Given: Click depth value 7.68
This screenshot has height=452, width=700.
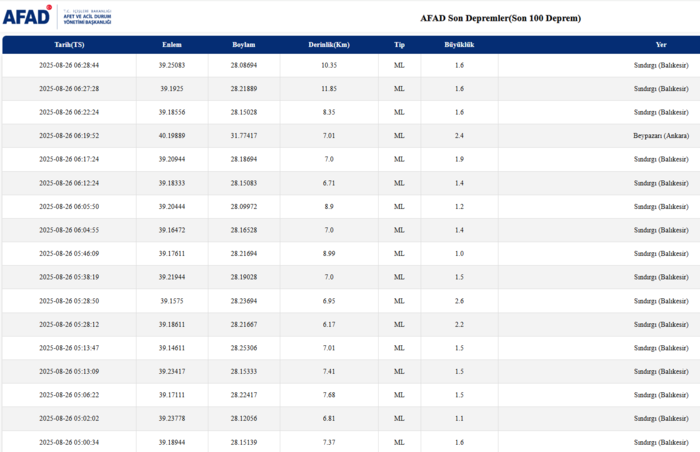Looking at the screenshot, I should point(329,395).
